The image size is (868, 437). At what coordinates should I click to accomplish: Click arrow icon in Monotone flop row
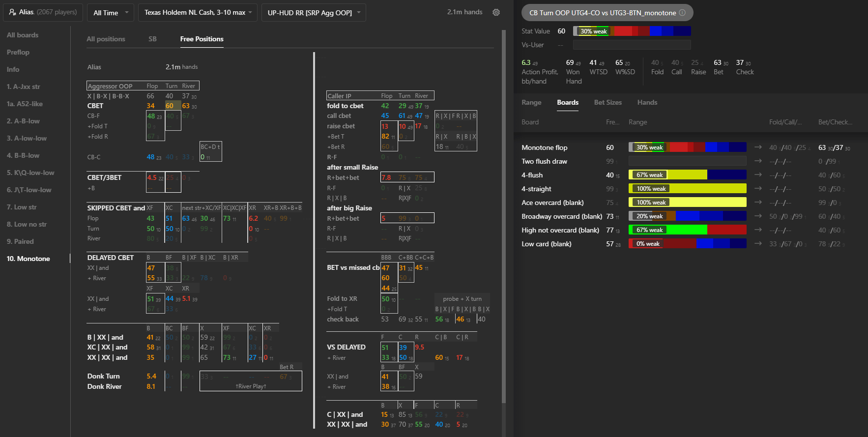[758, 147]
